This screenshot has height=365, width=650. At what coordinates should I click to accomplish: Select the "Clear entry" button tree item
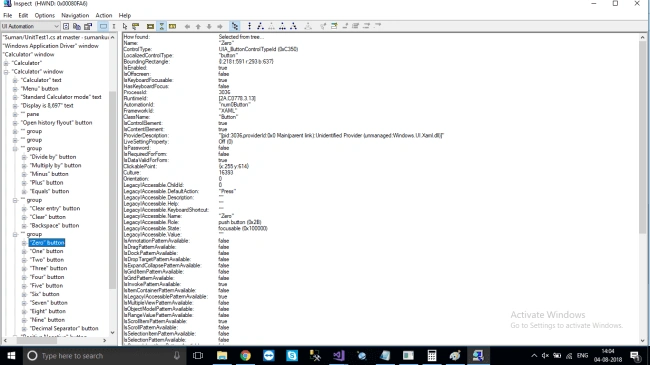click(x=54, y=209)
